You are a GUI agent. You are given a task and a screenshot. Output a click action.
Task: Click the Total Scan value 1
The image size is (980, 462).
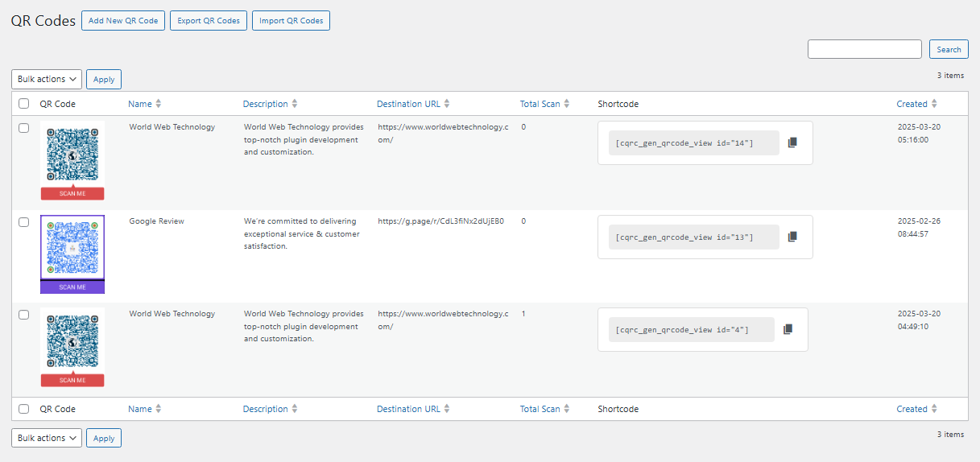pyautogui.click(x=523, y=314)
